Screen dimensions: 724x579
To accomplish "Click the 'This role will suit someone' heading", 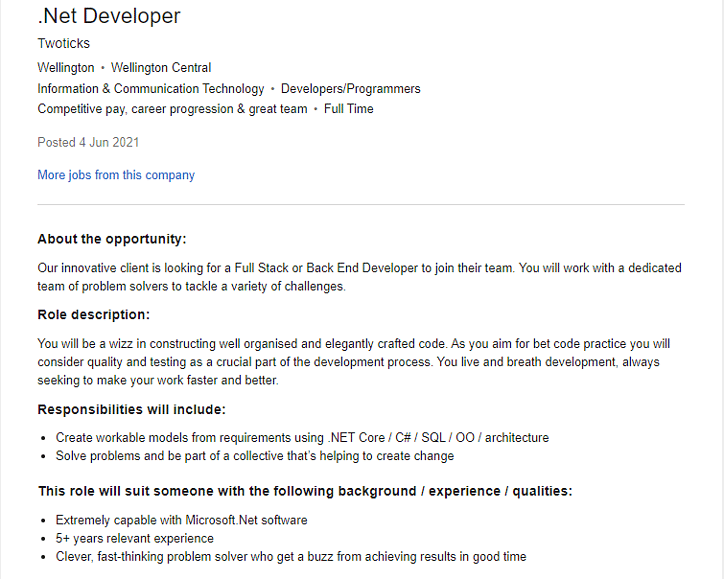I will point(305,491).
